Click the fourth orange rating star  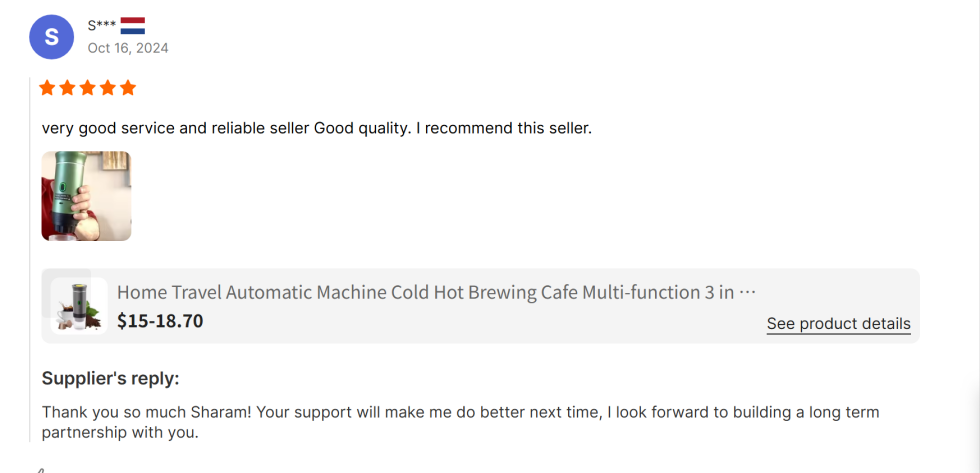pyautogui.click(x=108, y=88)
